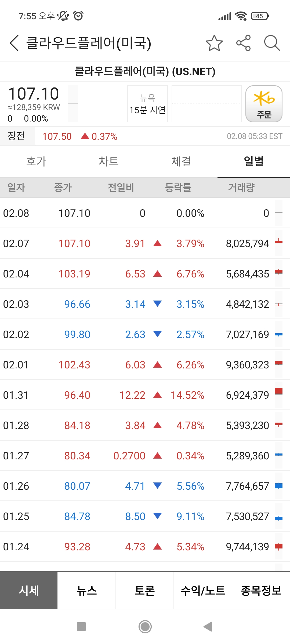Tap the current price 107.10 header
The image size is (290, 644).
(x=34, y=94)
